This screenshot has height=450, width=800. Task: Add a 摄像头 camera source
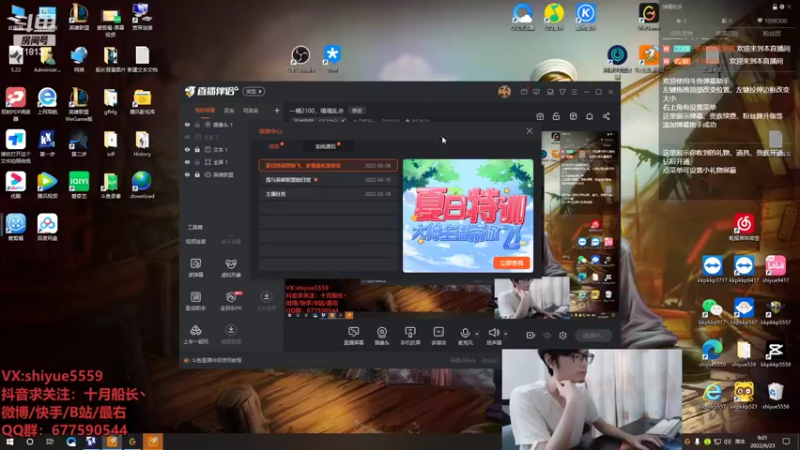(x=382, y=336)
